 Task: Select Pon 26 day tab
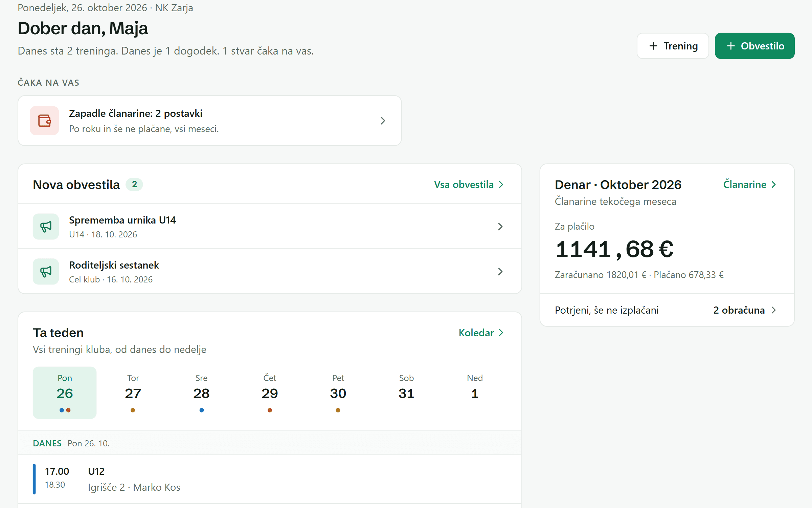pyautogui.click(x=65, y=393)
